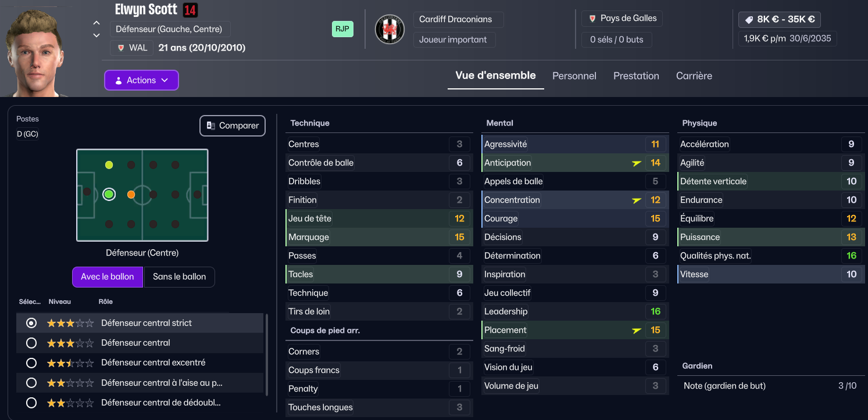868x420 pixels.
Task: Toggle to Sans le ballon view
Action: [x=180, y=277]
